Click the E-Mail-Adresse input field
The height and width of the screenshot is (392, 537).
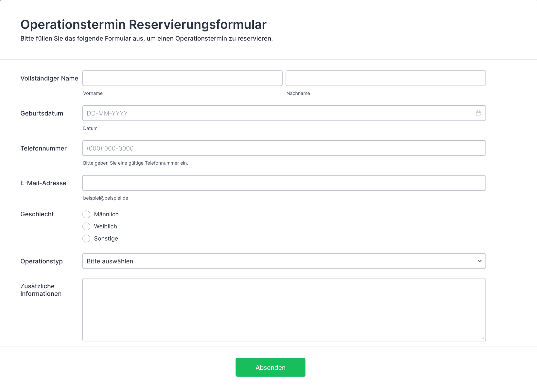point(284,183)
